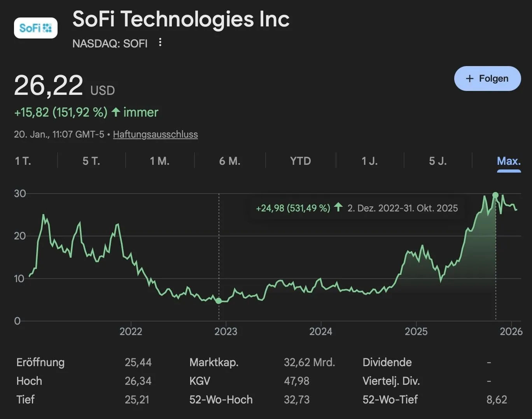
Task: Click the 52-Wo-Hoch value 32,73
Action: [x=297, y=400]
